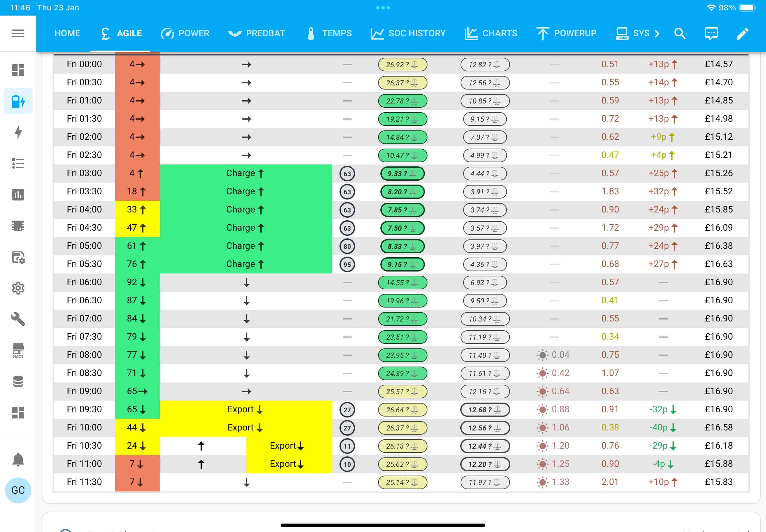
Task: Open the to-do list sidebar icon
Action: pos(18,163)
